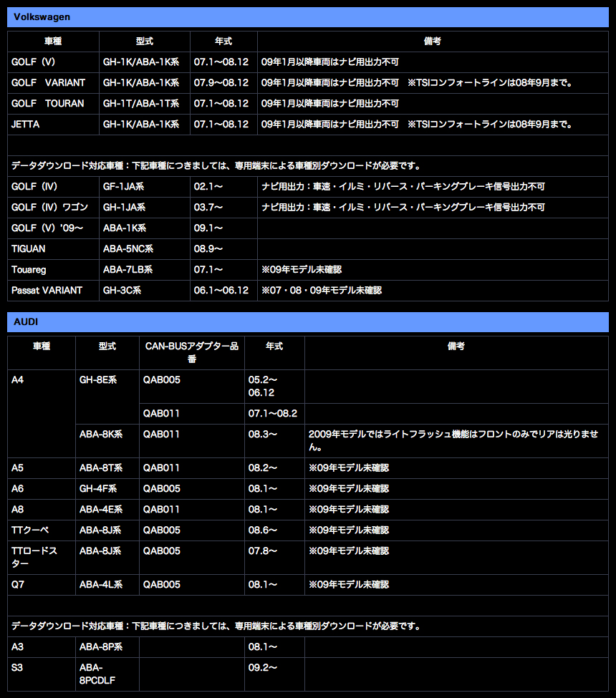Select the TTクーペ model cell
The height and width of the screenshot is (698, 616).
(x=42, y=530)
